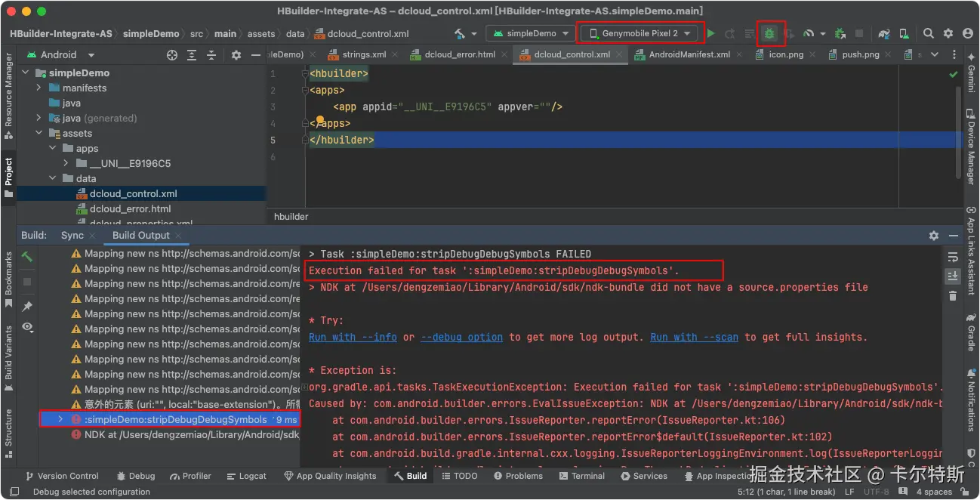Click Sync Project with Gradle Files icon
980x500 pixels.
(884, 34)
